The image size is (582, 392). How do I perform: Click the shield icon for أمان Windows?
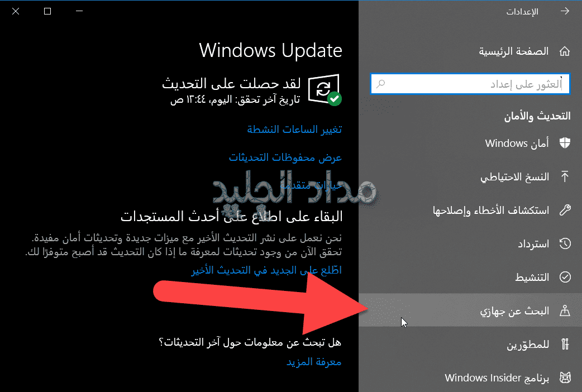pos(565,142)
